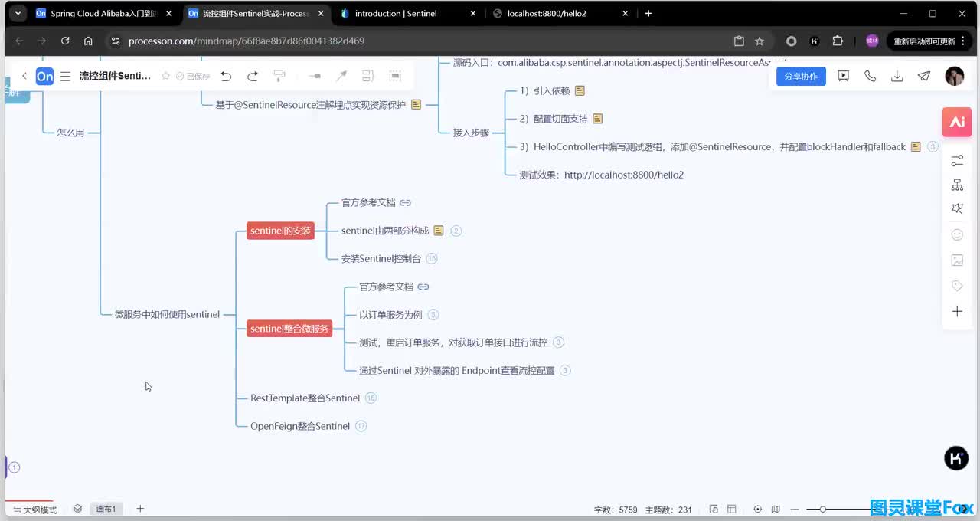The width and height of the screenshot is (980, 521).
Task: Go back with the left chevron icon
Action: click(24, 76)
